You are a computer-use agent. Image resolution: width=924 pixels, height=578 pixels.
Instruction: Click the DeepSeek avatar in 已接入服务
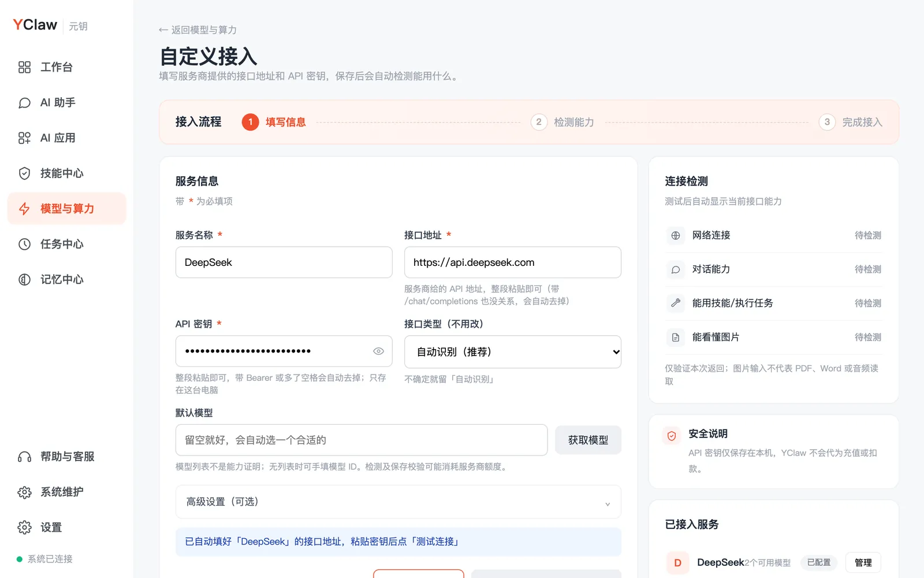[x=678, y=562]
